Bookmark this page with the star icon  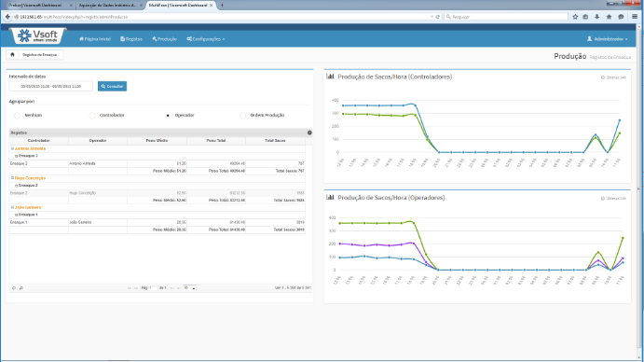[x=575, y=17]
